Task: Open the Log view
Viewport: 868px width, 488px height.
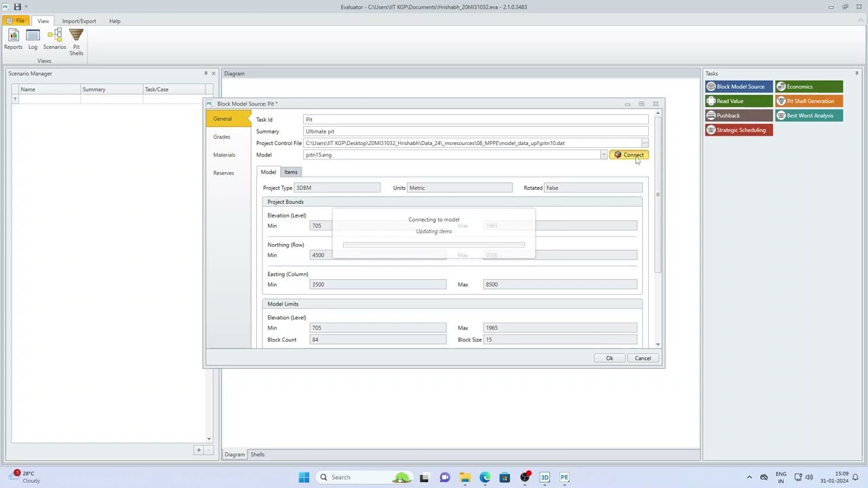Action: click(x=33, y=39)
